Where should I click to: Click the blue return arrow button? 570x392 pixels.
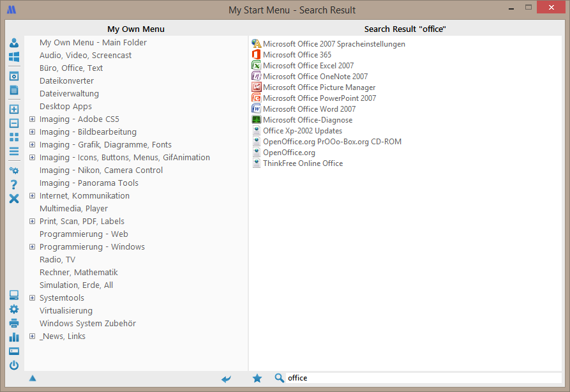coord(227,379)
